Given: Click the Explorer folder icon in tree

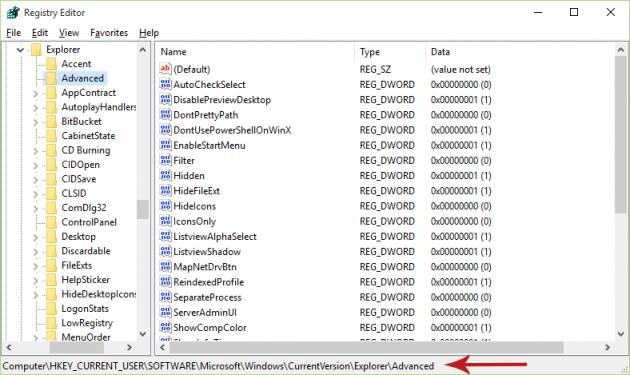Looking at the screenshot, I should pyautogui.click(x=37, y=49).
